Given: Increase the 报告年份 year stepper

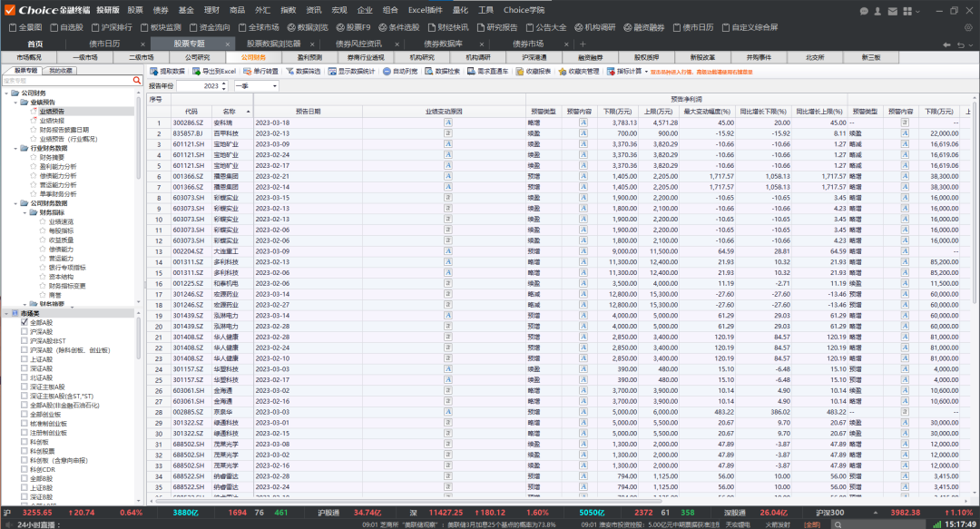Looking at the screenshot, I should [x=224, y=83].
